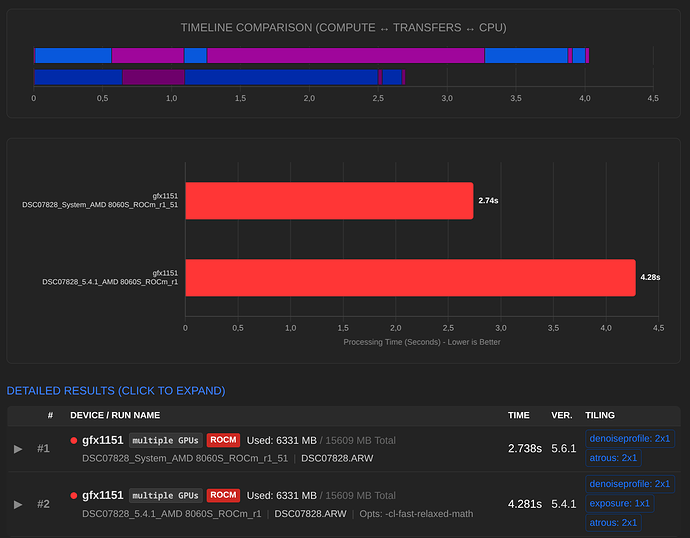Click the blue segment near 3.5 on top timeline
Image resolution: width=690 pixels, height=538 pixels.
[526, 55]
